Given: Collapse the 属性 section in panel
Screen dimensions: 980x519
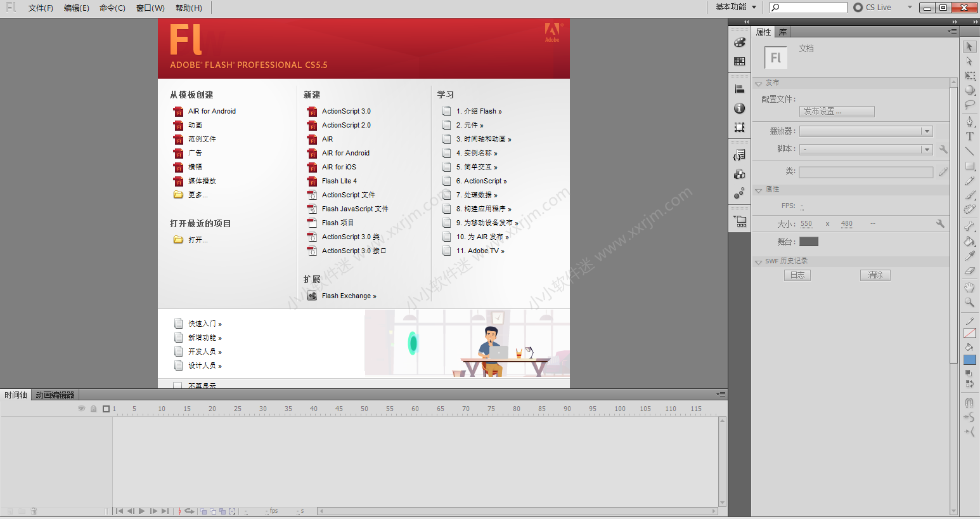Looking at the screenshot, I should 759,190.
